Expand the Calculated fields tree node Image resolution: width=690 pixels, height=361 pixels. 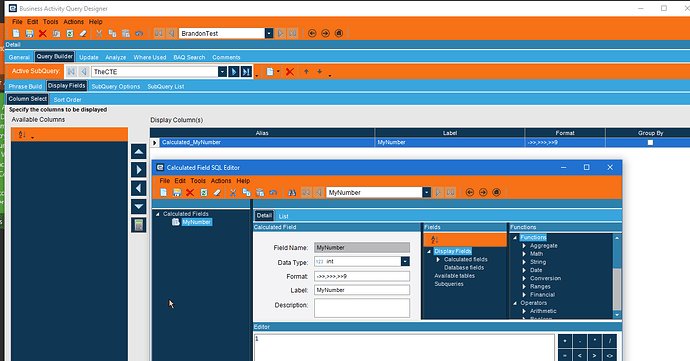pyautogui.click(x=438, y=260)
